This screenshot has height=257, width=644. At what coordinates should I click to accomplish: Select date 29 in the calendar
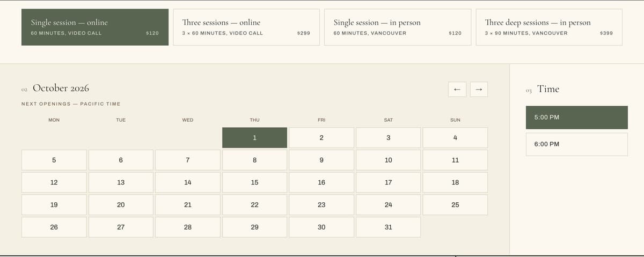254,227
